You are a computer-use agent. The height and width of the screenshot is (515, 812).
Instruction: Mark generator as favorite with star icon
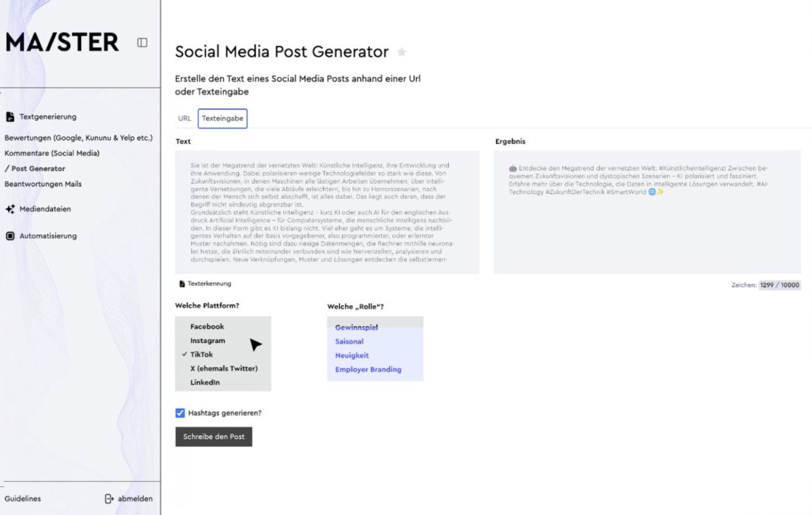[401, 52]
